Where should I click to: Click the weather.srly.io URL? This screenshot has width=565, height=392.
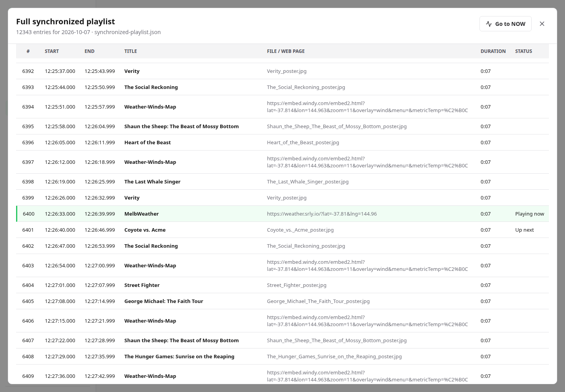(322, 214)
